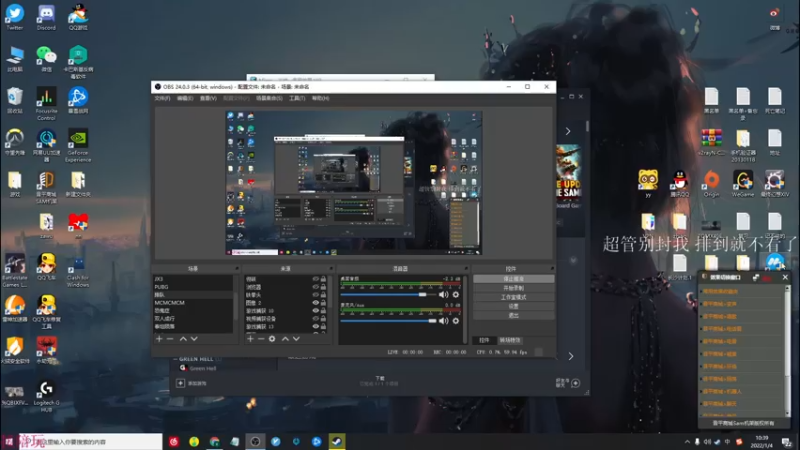
Task: Open the Focusrite Control shortcut
Action: point(46,104)
